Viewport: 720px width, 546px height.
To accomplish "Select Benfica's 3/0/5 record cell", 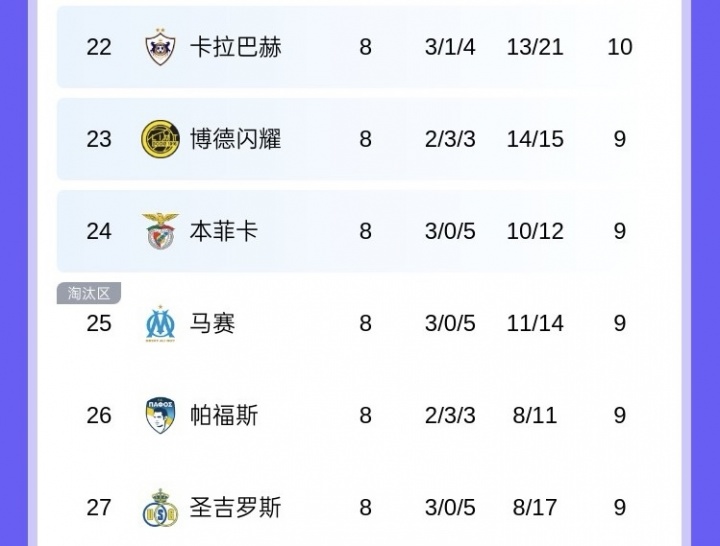I will [x=450, y=231].
